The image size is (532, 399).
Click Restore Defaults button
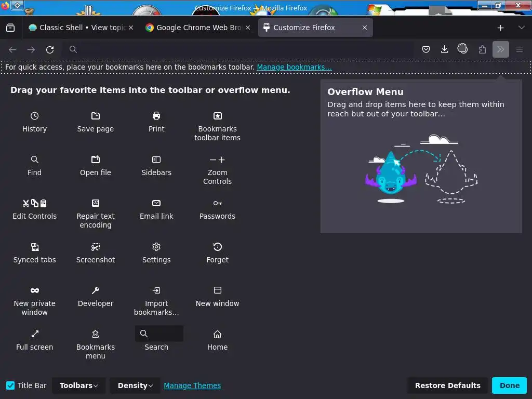coord(447,386)
